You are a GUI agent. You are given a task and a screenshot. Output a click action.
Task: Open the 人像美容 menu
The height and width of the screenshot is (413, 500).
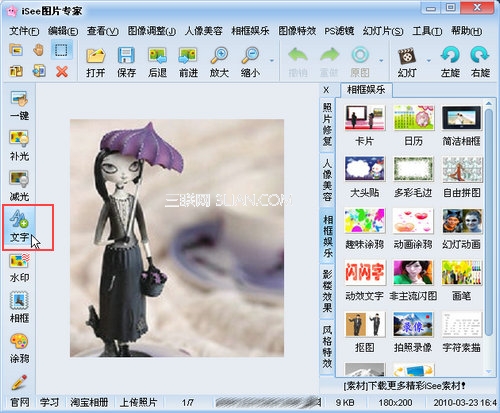coord(203,31)
